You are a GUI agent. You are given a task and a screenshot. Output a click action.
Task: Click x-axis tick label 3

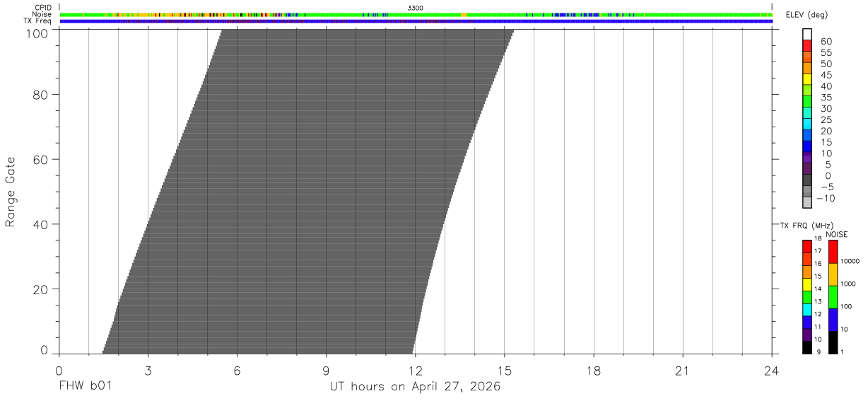coord(148,371)
